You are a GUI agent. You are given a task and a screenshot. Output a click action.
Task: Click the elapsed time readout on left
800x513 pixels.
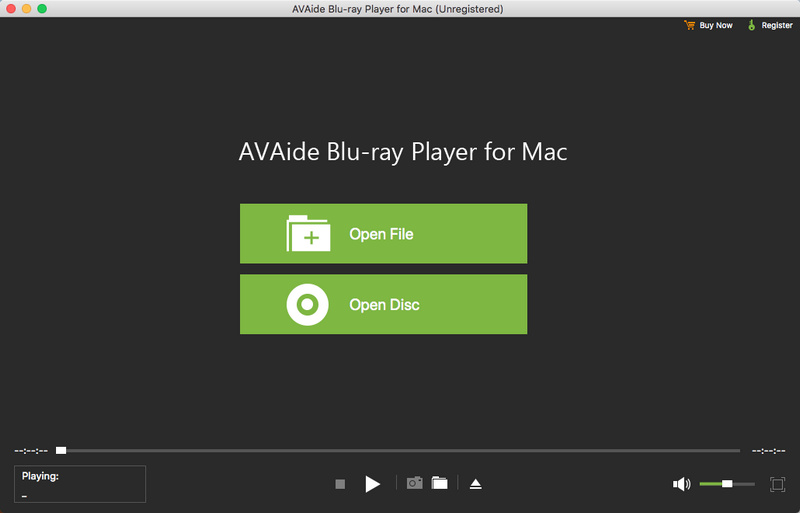(31, 451)
